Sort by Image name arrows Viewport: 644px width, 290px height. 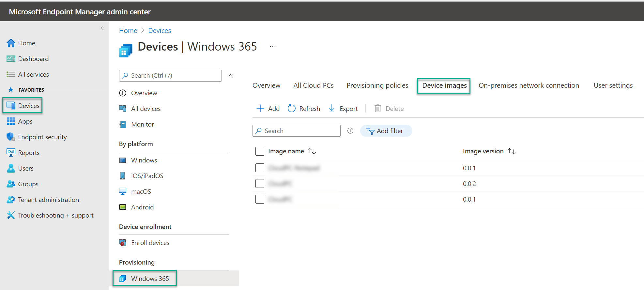pos(312,151)
